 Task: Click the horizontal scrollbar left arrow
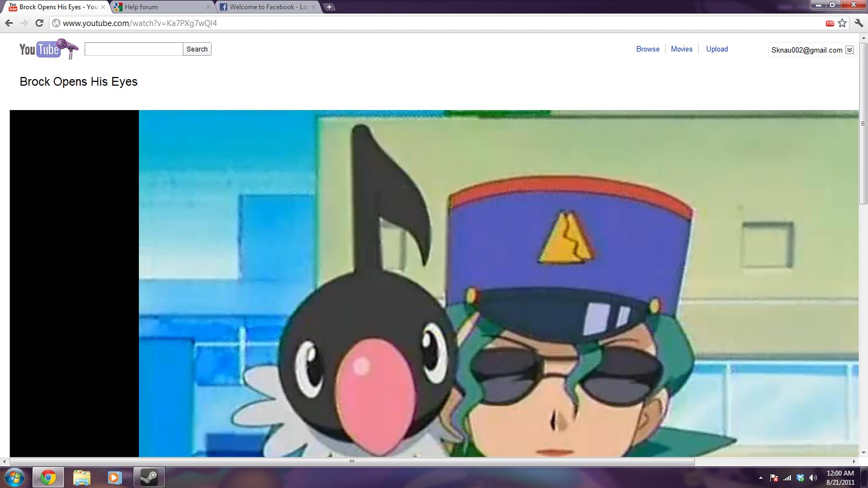pyautogui.click(x=4, y=462)
